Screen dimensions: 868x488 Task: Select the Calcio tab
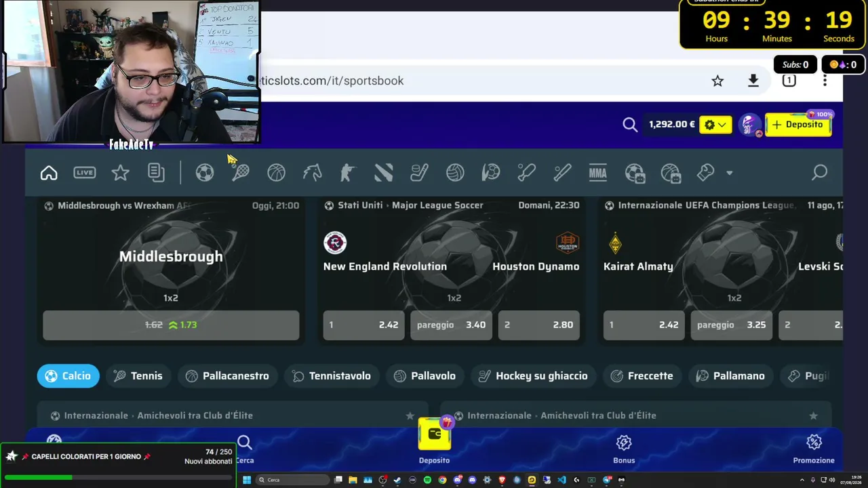68,375
